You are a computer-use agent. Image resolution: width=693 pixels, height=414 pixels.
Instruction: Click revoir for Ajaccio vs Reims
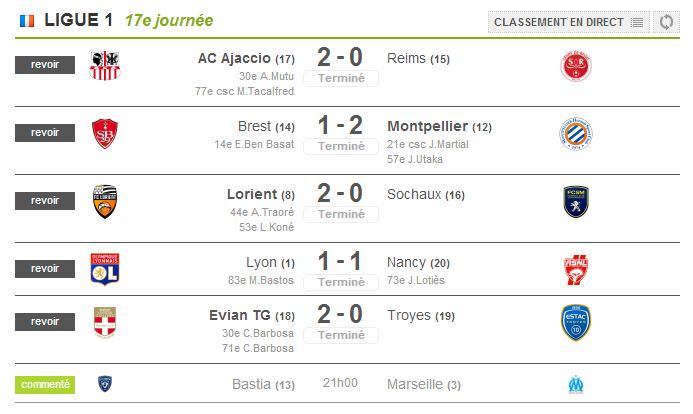click(x=45, y=65)
